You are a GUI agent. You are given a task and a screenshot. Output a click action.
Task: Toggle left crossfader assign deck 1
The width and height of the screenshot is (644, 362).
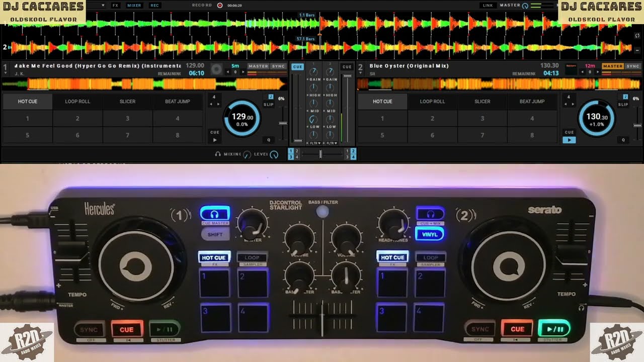[290, 151]
